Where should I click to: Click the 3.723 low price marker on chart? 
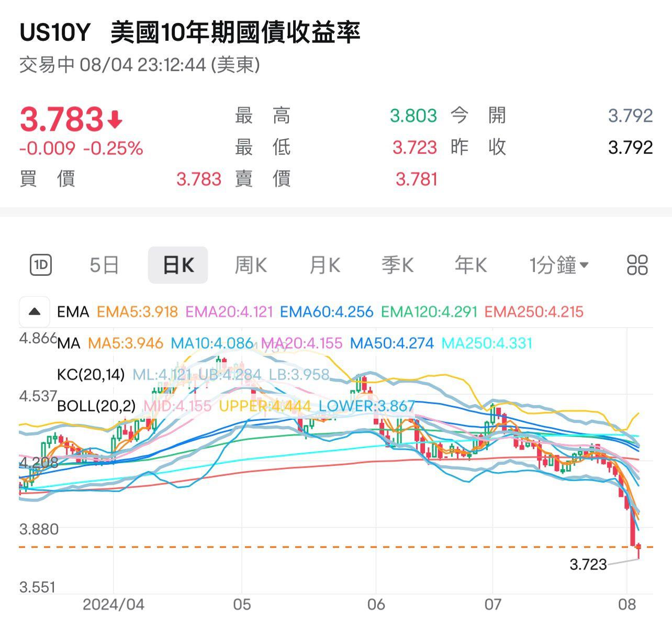587,565
